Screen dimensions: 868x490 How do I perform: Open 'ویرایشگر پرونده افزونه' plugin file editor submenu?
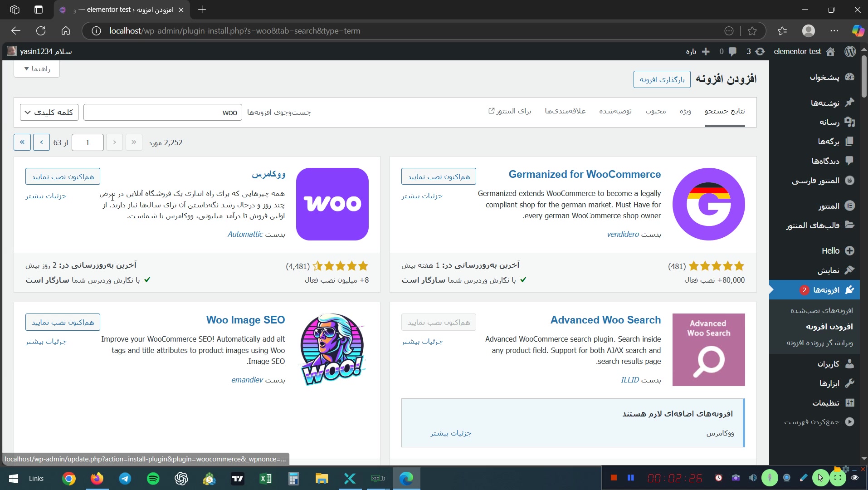[x=819, y=343]
